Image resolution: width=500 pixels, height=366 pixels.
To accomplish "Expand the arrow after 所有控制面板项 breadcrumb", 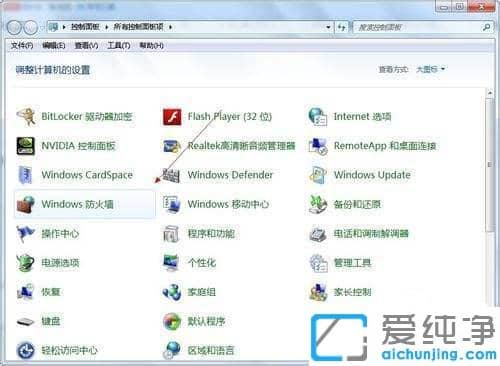I will (170, 27).
